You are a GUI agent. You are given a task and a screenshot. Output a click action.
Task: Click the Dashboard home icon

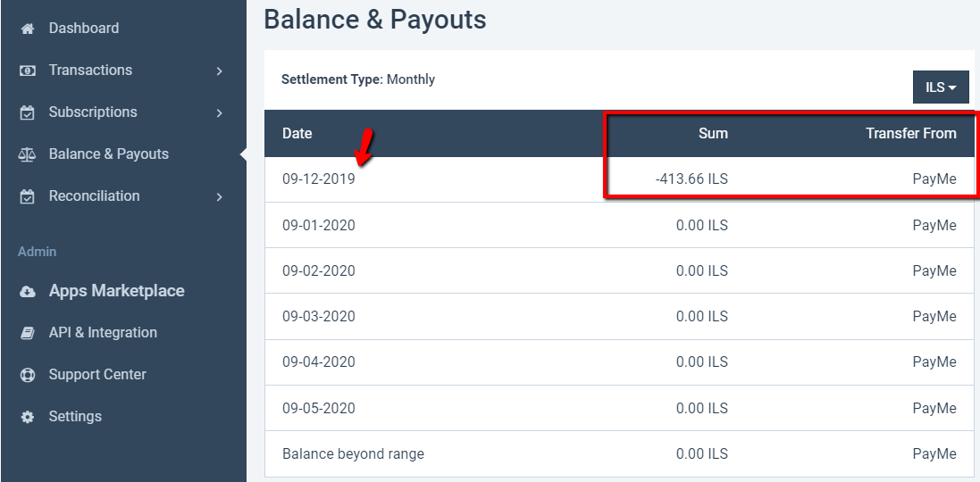click(x=28, y=29)
